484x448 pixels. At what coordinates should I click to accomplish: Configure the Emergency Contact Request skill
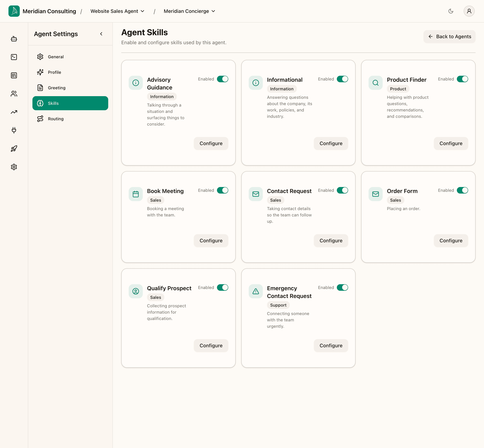click(331, 346)
